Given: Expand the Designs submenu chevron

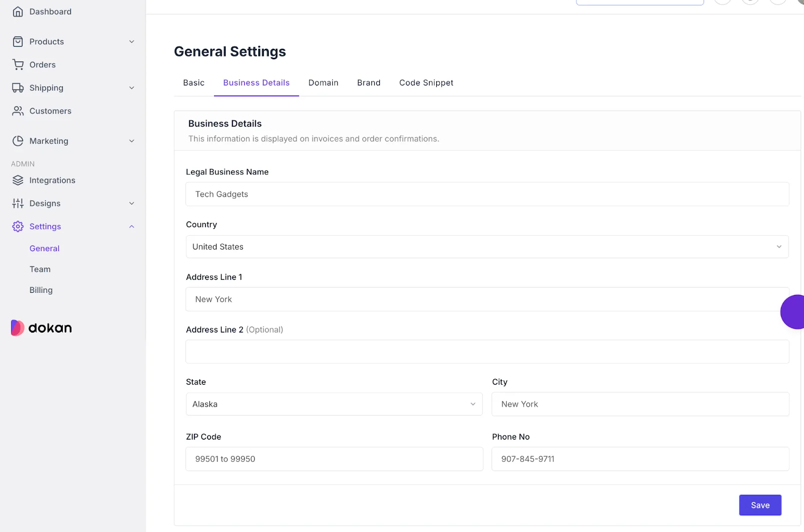Looking at the screenshot, I should (x=132, y=203).
